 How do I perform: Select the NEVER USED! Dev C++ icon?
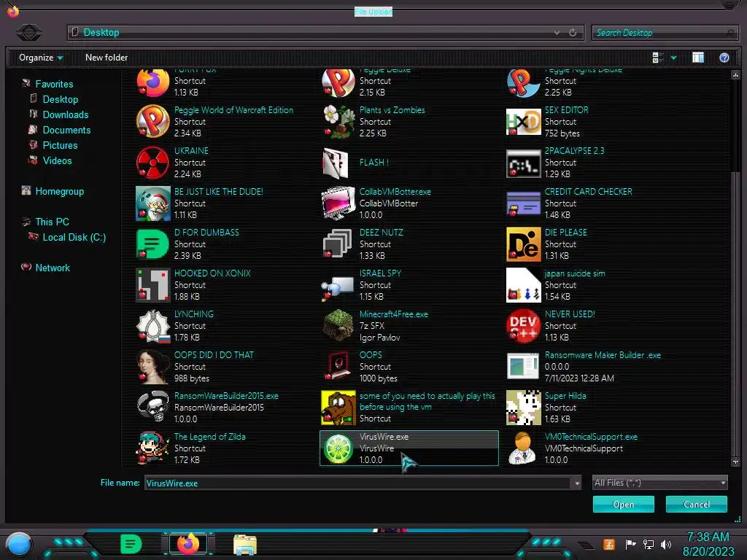point(524,326)
